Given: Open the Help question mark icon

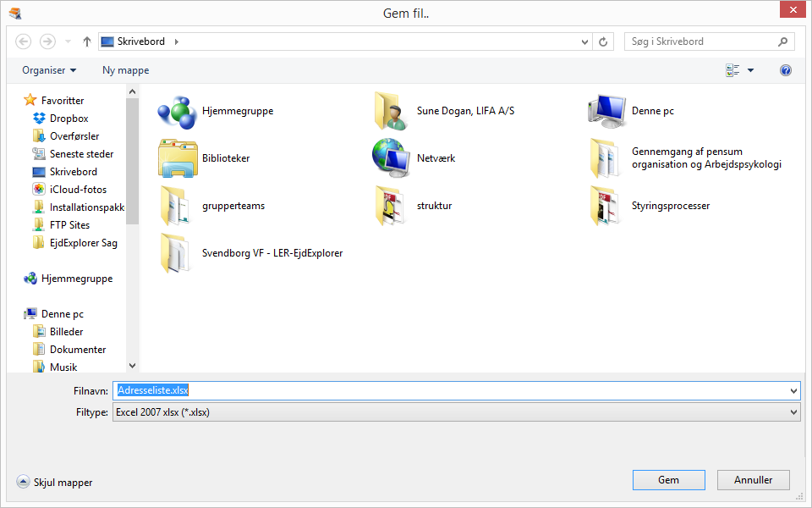Looking at the screenshot, I should pos(785,70).
